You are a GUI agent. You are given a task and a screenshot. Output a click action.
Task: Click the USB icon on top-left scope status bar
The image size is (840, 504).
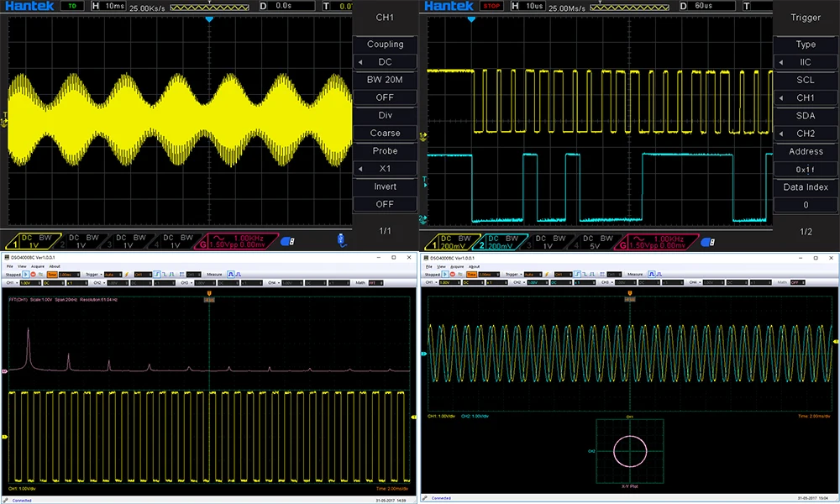pos(340,240)
